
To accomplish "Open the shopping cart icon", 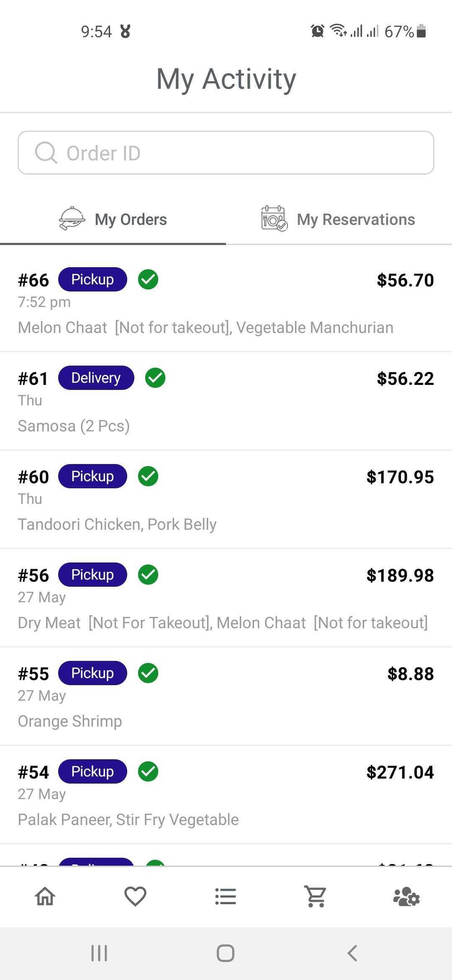I will 316,897.
